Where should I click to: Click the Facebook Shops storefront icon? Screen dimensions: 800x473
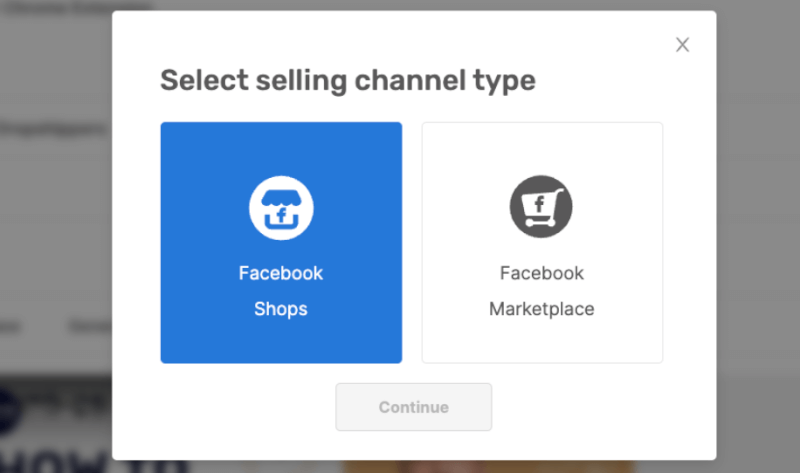pos(281,208)
